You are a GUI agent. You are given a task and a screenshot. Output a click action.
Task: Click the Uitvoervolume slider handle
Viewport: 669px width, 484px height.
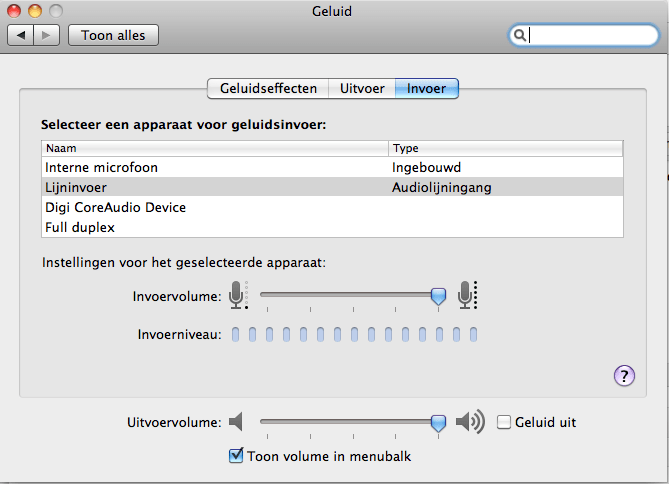pos(438,423)
